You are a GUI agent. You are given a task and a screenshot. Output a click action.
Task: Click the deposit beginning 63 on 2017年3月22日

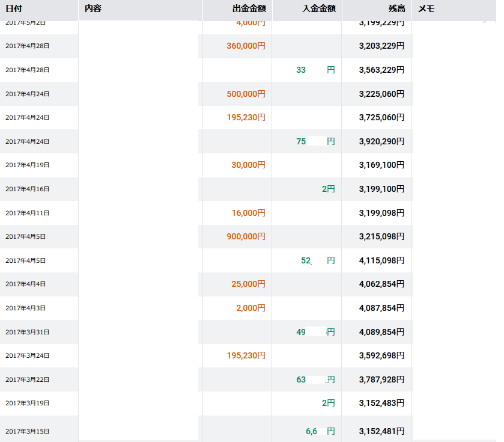tap(315, 379)
